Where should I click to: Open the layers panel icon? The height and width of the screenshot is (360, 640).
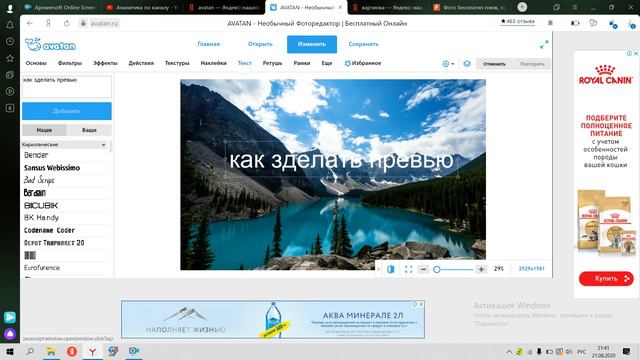pyautogui.click(x=467, y=64)
